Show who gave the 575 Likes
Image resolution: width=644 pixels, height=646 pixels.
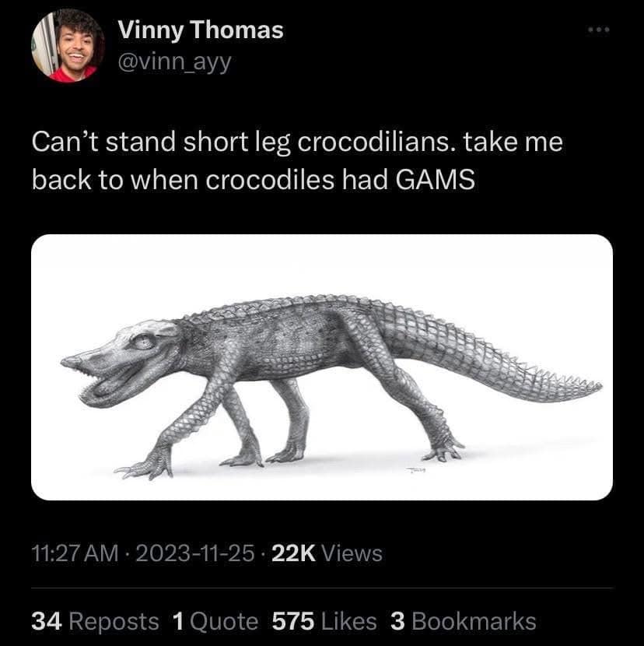pos(324,621)
